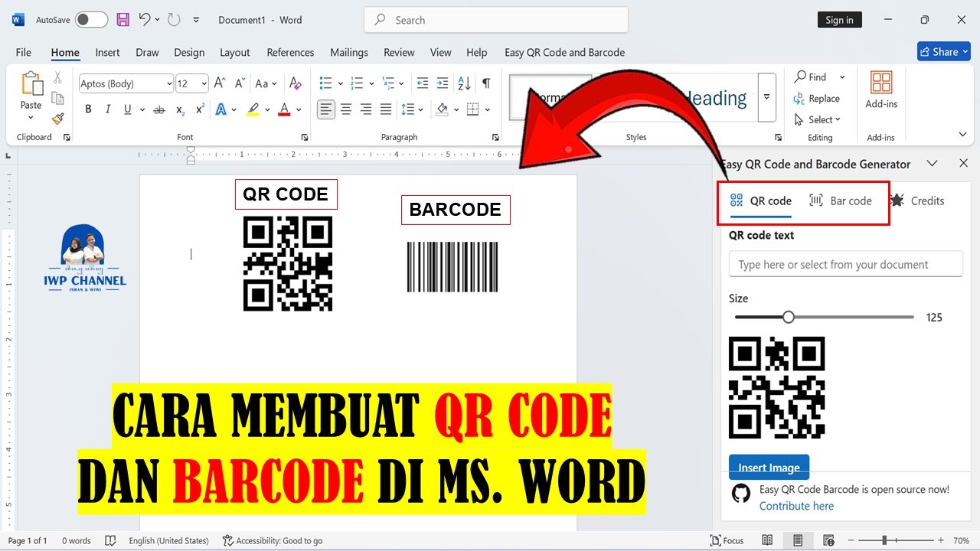Select Align Left paragraph alignment

click(x=326, y=109)
